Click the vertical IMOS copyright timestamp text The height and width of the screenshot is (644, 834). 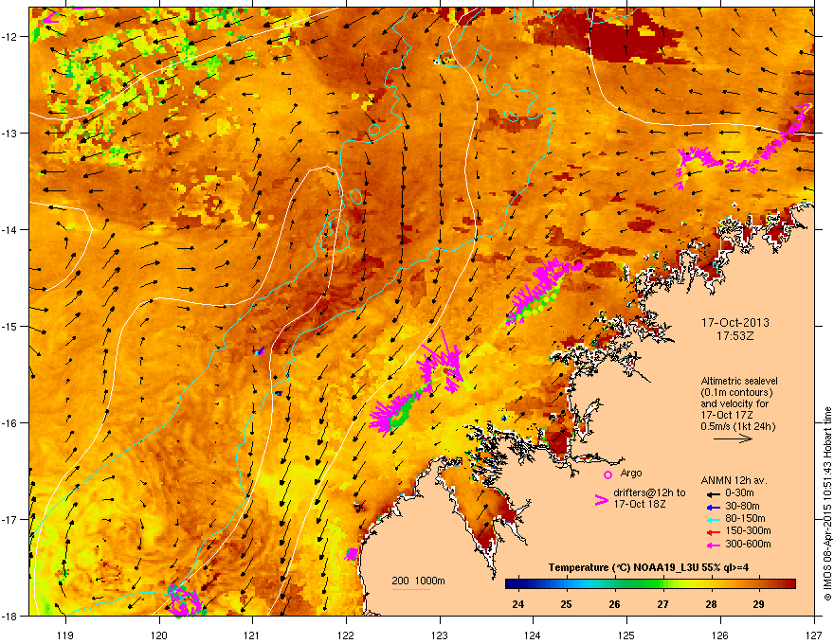pyautogui.click(x=827, y=504)
